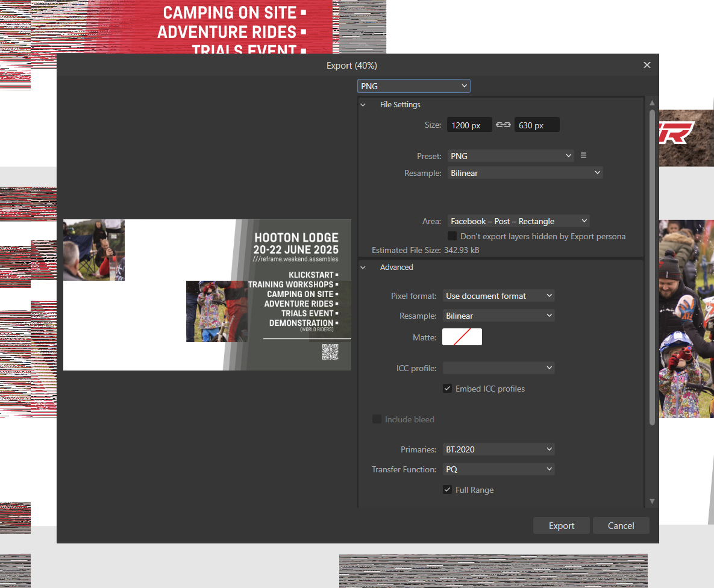Open the Area dropdown showing Facebook Post Rectangle

pyautogui.click(x=518, y=221)
